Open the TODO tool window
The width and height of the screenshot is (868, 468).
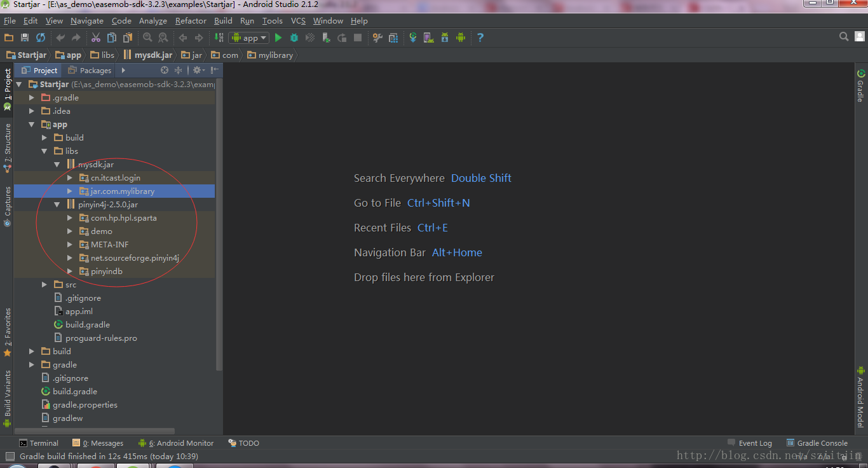point(244,443)
